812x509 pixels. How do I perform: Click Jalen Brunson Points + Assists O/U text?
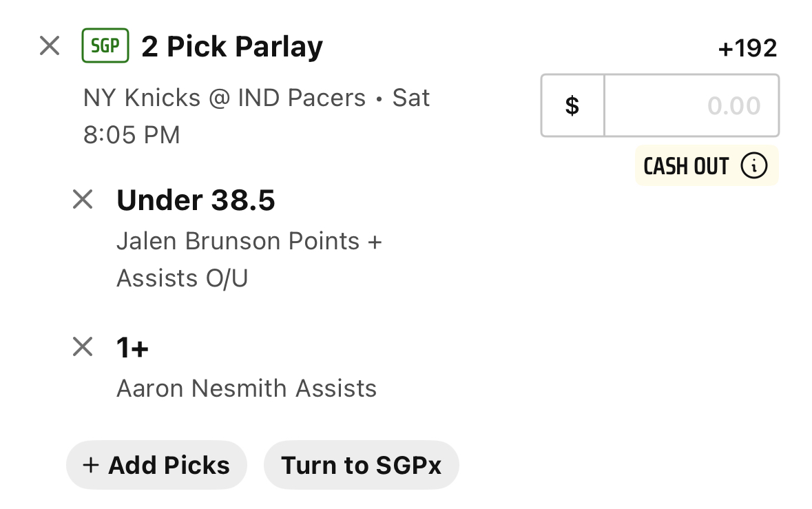[x=249, y=260]
